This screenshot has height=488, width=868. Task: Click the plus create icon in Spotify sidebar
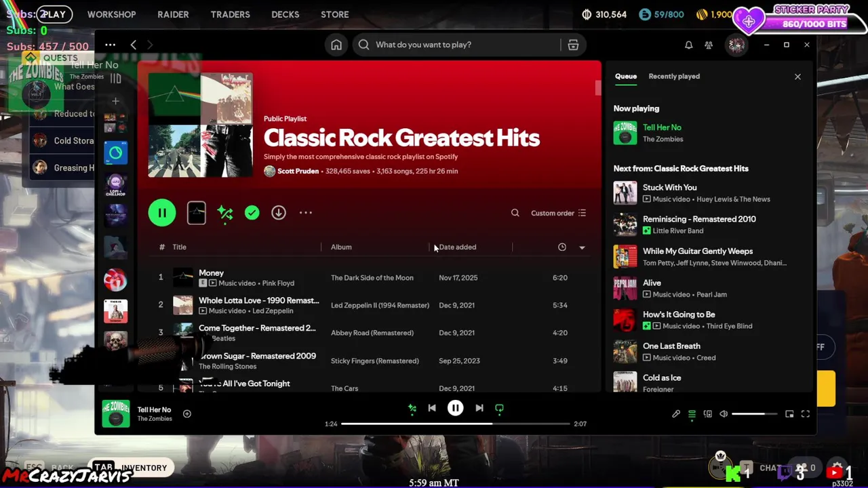pos(115,101)
